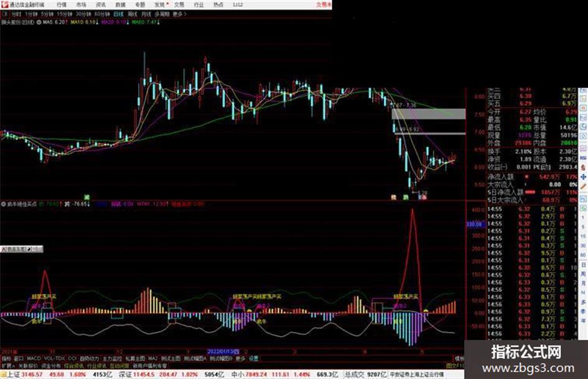
Task: Click the 模板 button at bottom right
Action: pyautogui.click(x=459, y=358)
